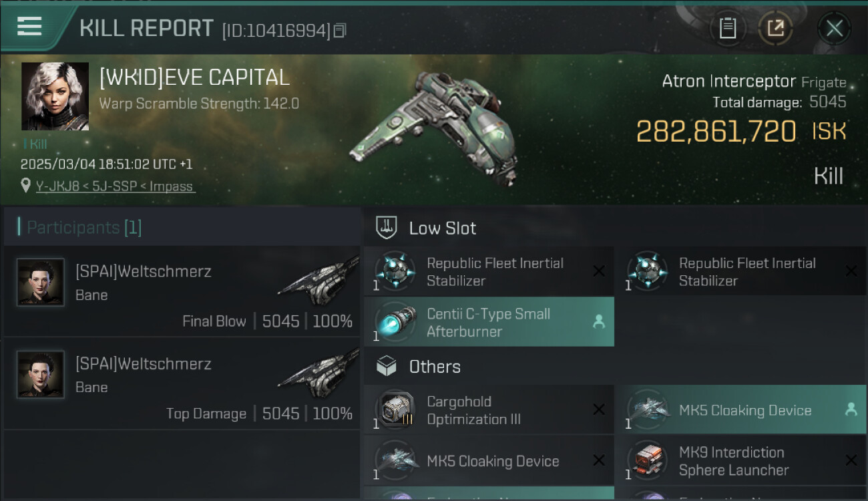This screenshot has height=501, width=868.
Task: Click the clipboard report icon
Action: [727, 28]
